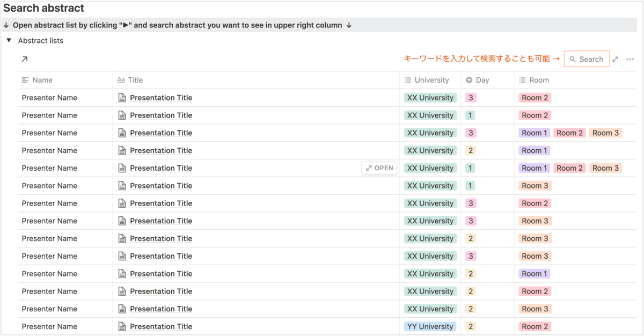Open the three-dots more options menu
This screenshot has width=644, height=336.
tap(630, 59)
